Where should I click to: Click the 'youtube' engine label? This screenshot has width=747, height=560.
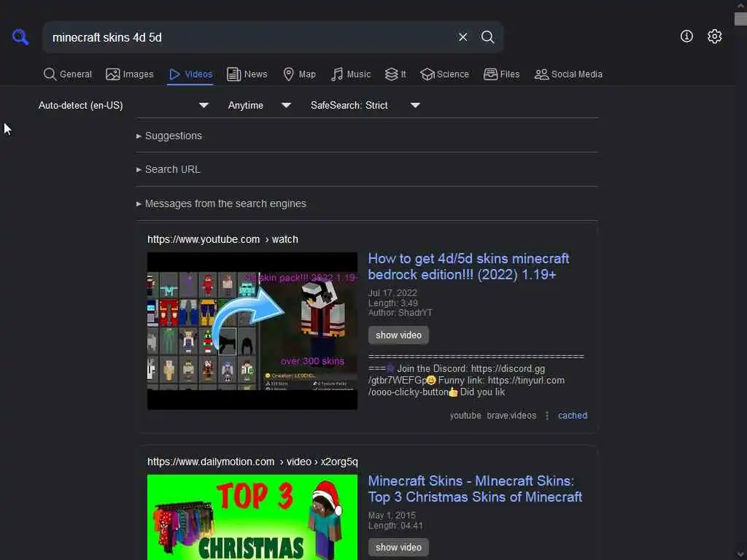coord(465,416)
